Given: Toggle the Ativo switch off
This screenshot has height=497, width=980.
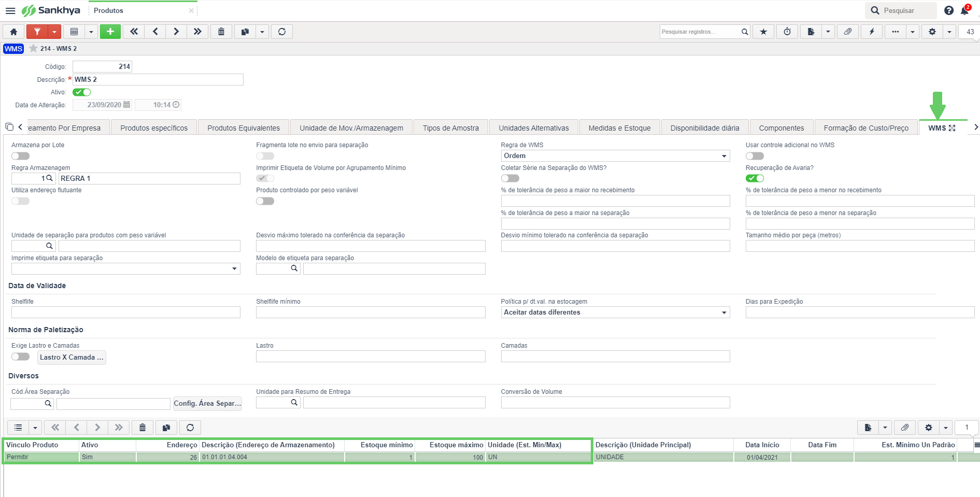Looking at the screenshot, I should point(82,92).
